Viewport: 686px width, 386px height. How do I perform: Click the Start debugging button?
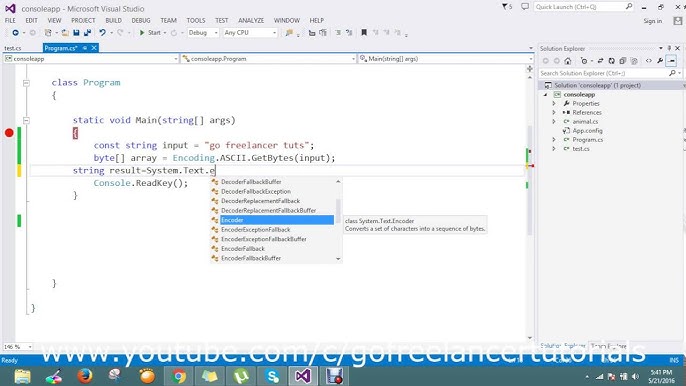point(150,32)
